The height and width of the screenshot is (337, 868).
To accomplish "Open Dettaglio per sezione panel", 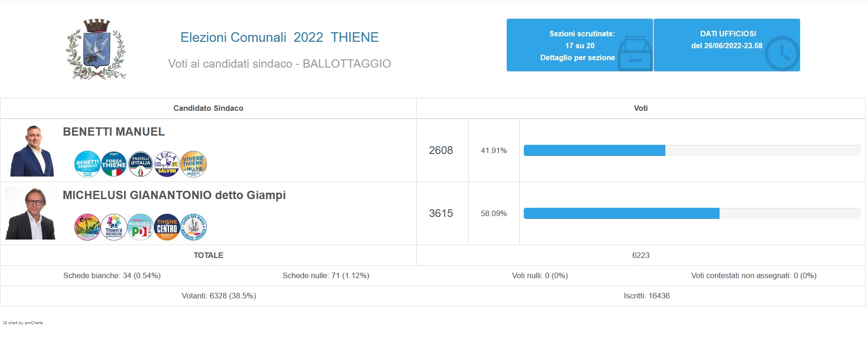I will 579,46.
